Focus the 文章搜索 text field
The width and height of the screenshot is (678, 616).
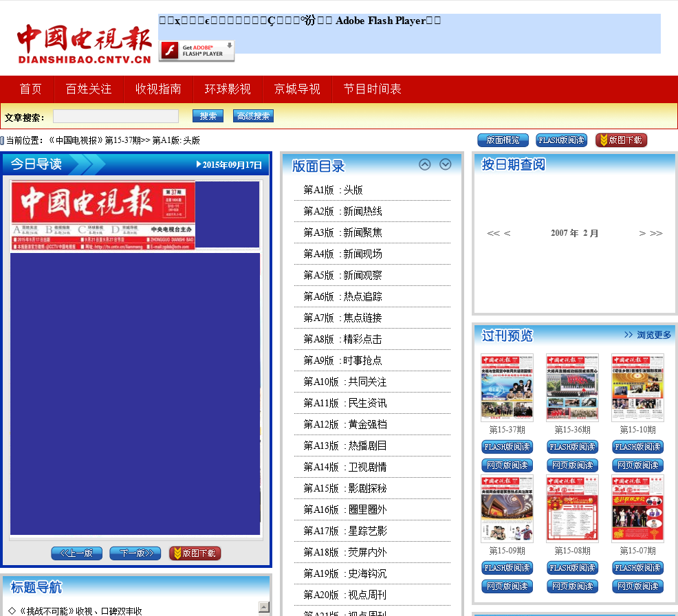coord(116,116)
